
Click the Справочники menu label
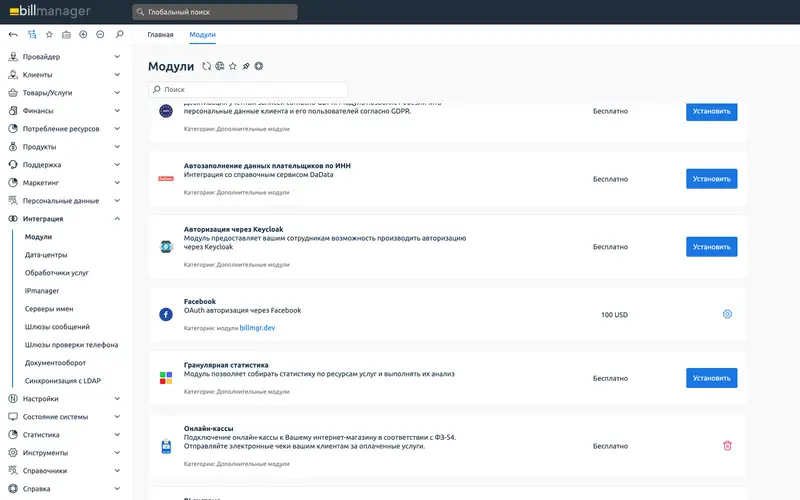45,471
